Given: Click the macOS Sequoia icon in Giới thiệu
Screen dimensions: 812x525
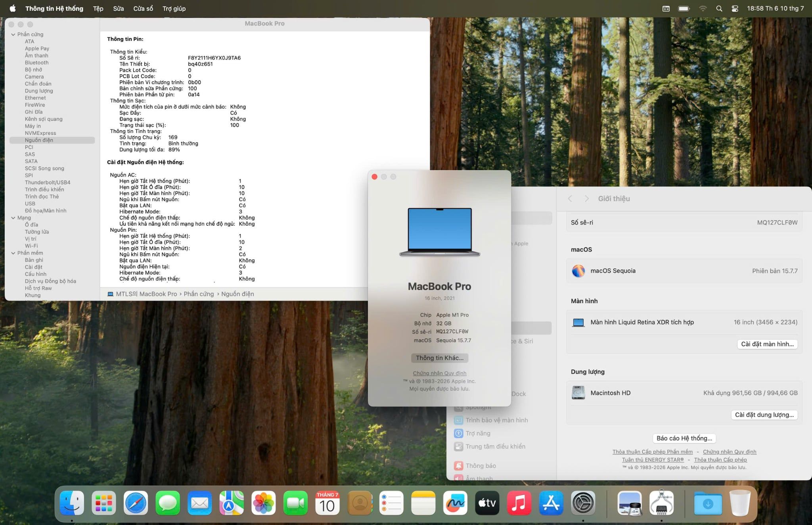Looking at the screenshot, I should [x=578, y=271].
